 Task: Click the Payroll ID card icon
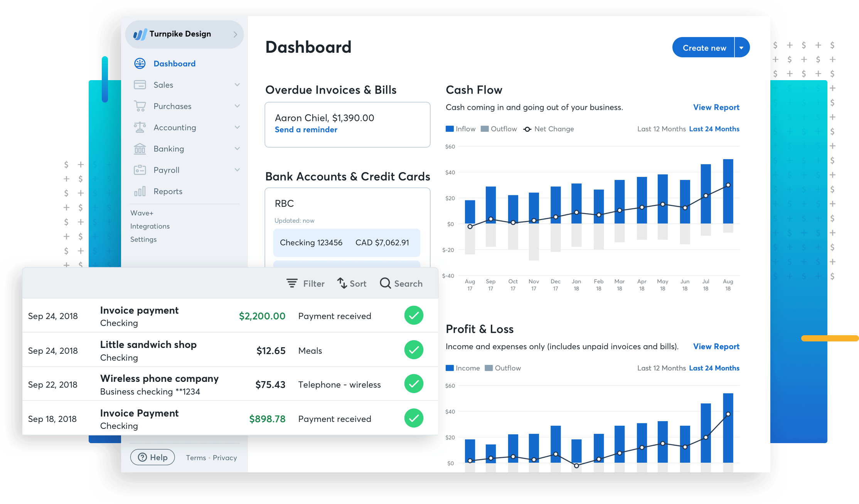[x=140, y=170]
